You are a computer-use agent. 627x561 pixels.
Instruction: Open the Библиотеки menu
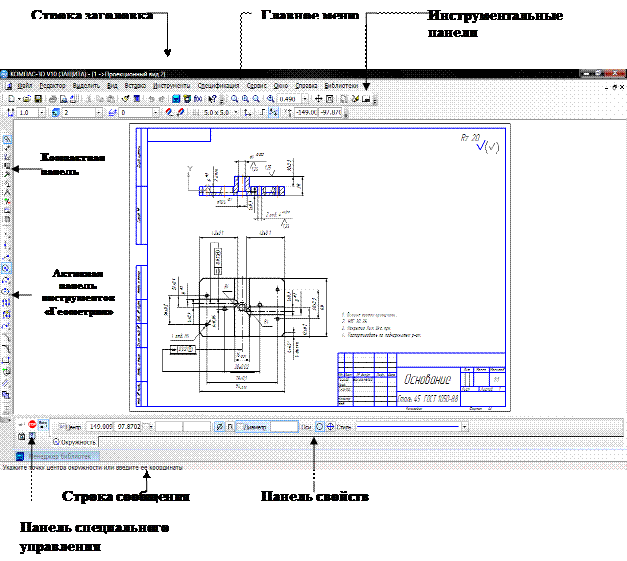341,86
